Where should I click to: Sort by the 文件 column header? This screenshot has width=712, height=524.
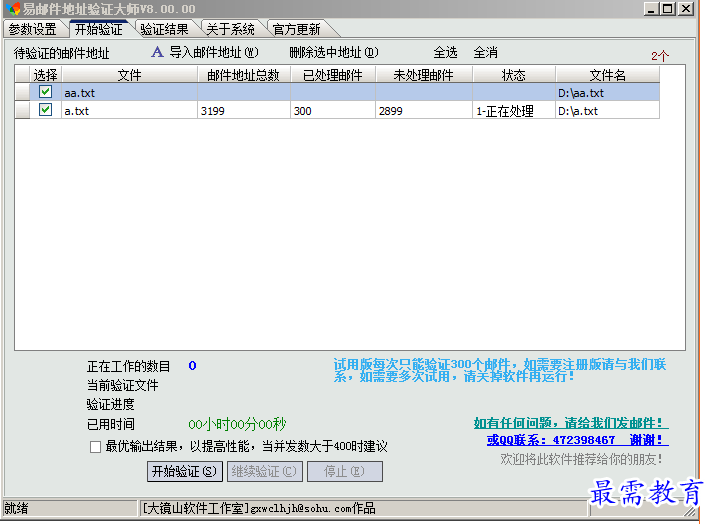tap(129, 74)
